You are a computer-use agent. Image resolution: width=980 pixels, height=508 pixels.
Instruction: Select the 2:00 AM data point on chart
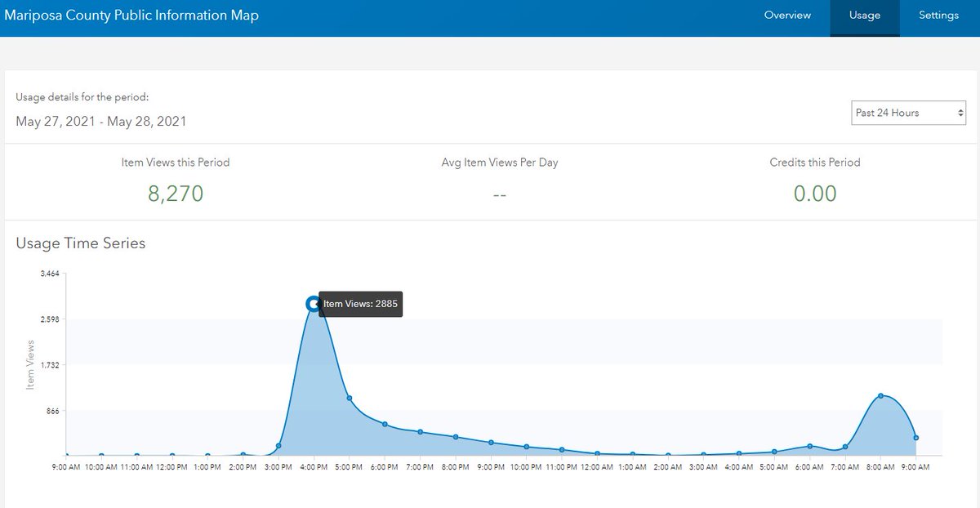(667, 453)
